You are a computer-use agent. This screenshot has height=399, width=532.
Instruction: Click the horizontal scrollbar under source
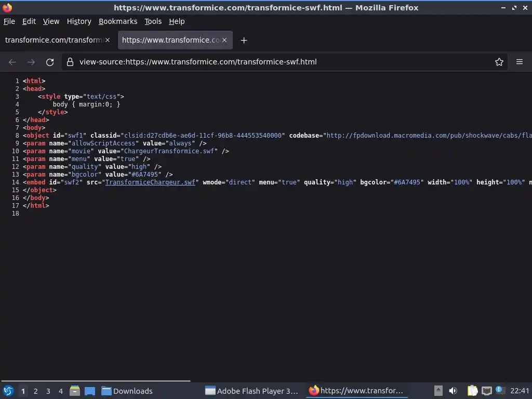point(96,381)
